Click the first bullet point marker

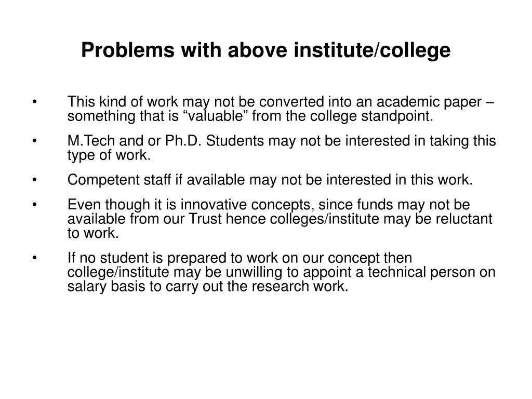pyautogui.click(x=35, y=102)
